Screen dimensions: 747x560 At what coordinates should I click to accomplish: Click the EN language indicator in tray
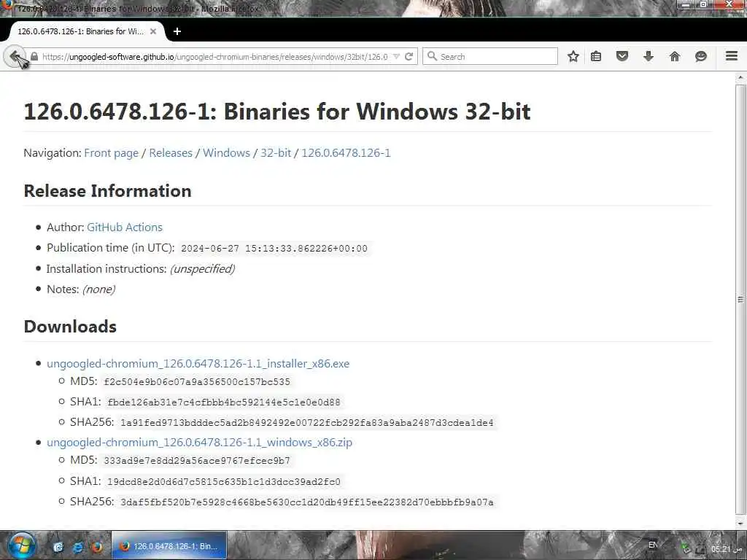[x=653, y=545]
